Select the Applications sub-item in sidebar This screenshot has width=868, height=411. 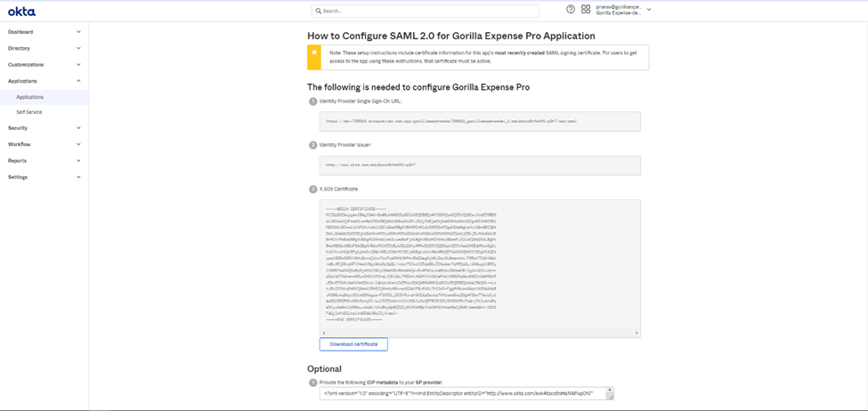click(x=30, y=97)
